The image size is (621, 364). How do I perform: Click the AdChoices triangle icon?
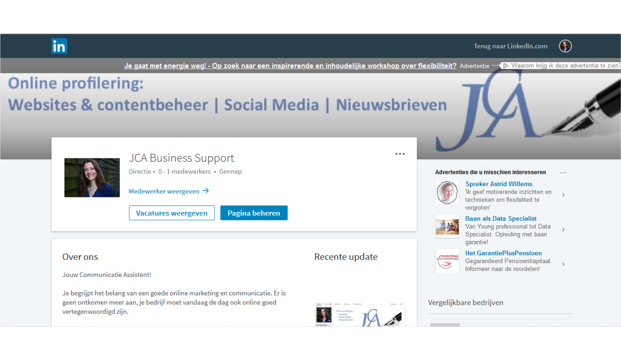(x=506, y=66)
